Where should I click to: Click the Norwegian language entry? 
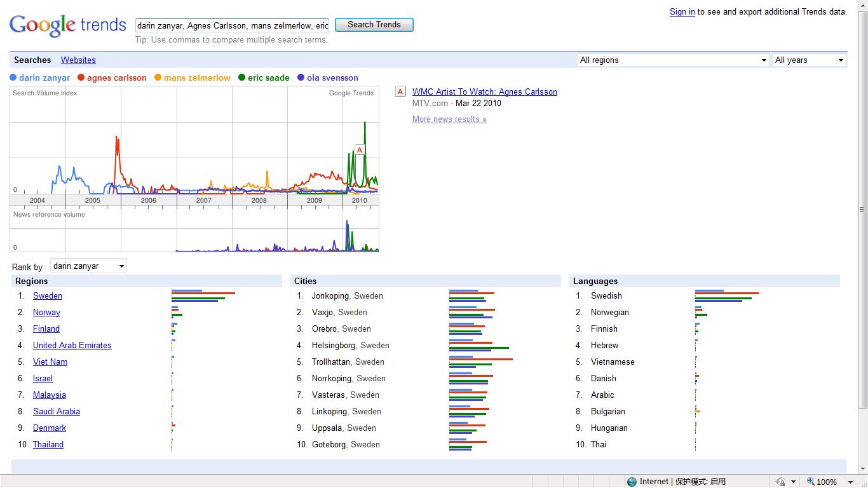pos(610,312)
